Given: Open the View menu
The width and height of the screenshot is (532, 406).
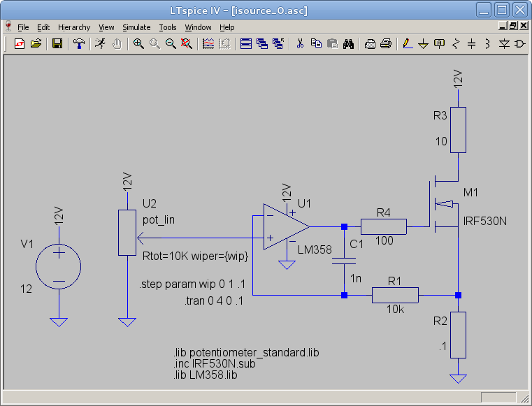Looking at the screenshot, I should pyautogui.click(x=106, y=27).
